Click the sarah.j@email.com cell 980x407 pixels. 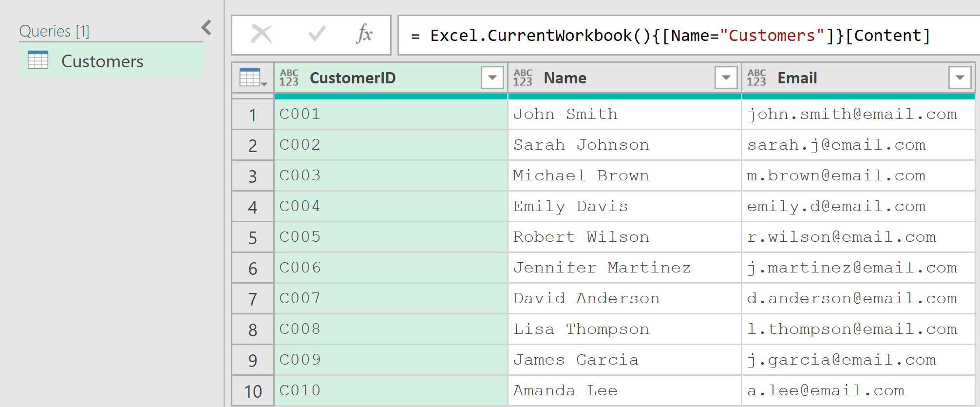click(858, 145)
